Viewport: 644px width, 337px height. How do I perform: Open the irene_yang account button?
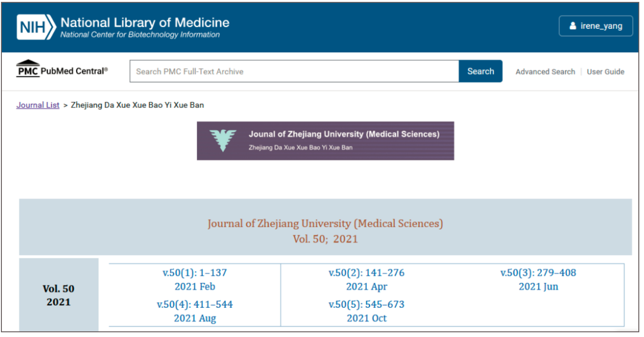pos(595,26)
